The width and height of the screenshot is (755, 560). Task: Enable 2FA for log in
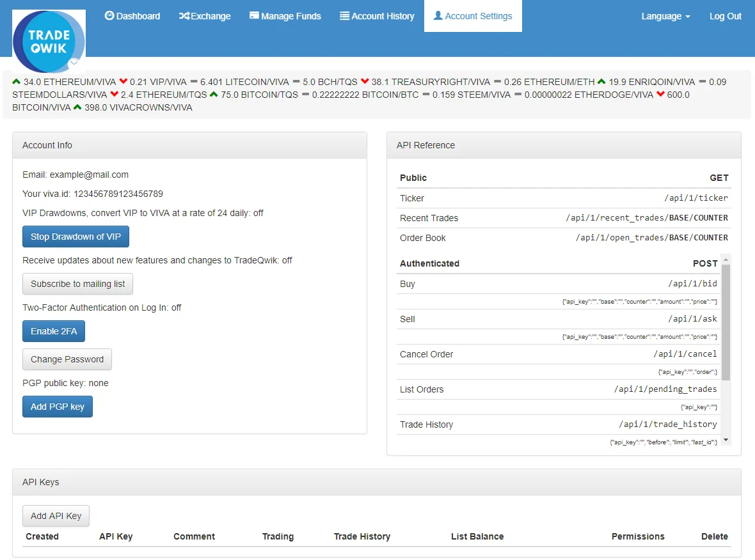[x=54, y=331]
